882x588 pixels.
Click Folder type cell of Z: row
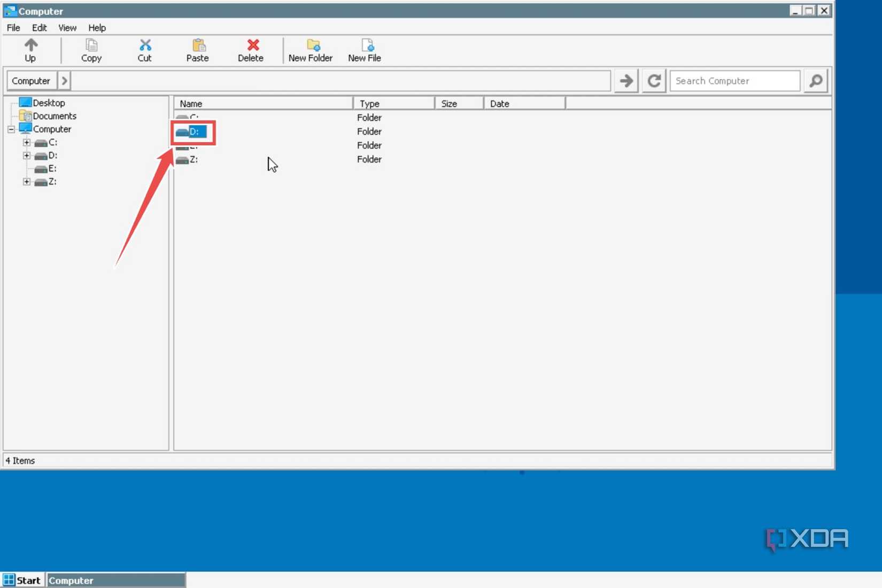369,159
